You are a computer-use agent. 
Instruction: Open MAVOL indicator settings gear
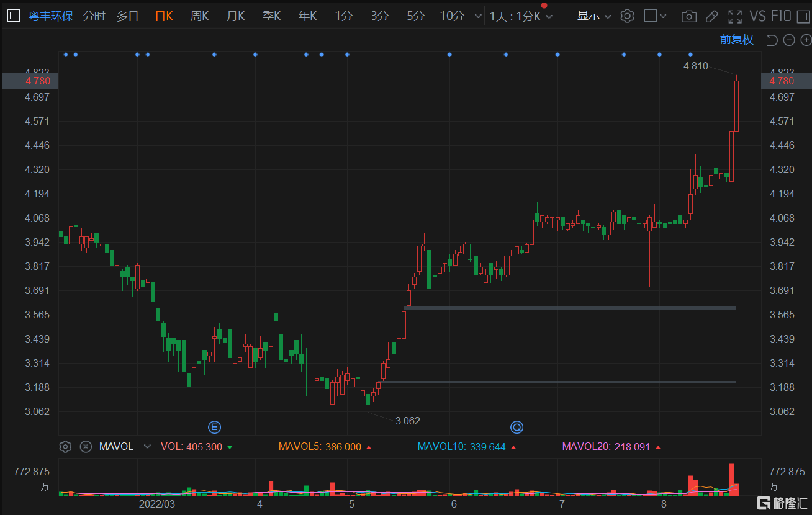point(66,446)
